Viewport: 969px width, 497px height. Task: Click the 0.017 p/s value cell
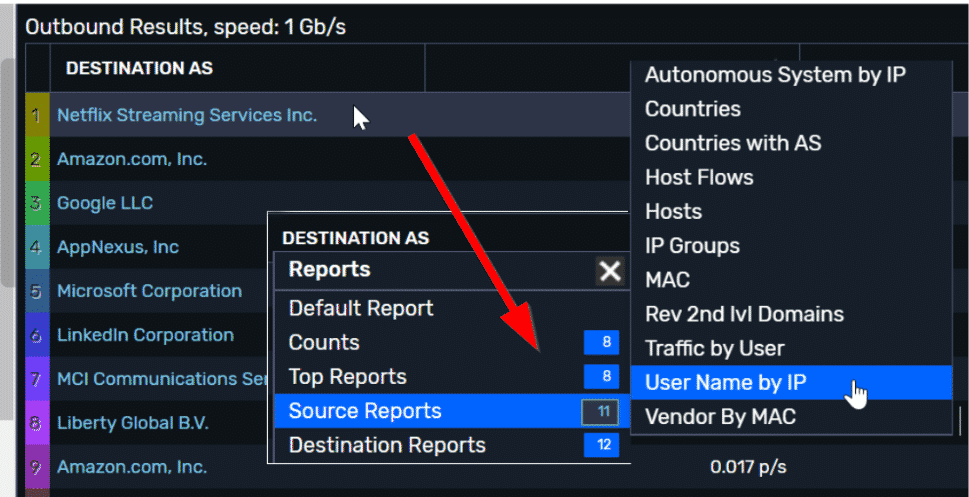pyautogui.click(x=748, y=467)
